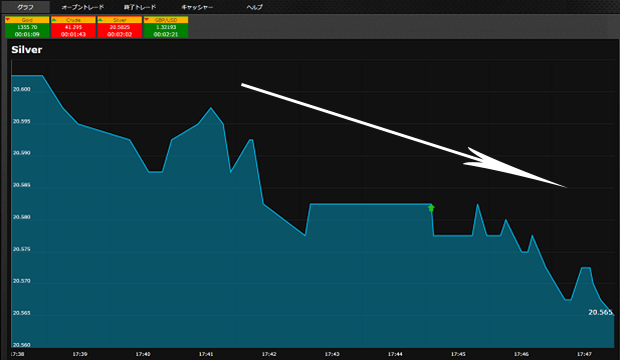Viewport: 620px width, 360px height.
Task: Click the current price label 20.565
Action: click(x=600, y=312)
